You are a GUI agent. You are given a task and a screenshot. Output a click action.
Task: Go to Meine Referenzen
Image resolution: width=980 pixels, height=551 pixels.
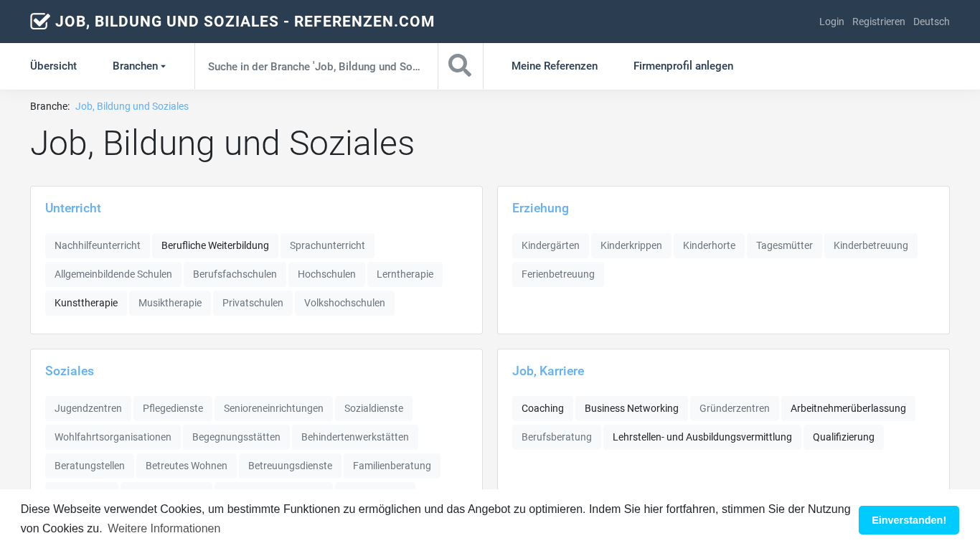(555, 66)
